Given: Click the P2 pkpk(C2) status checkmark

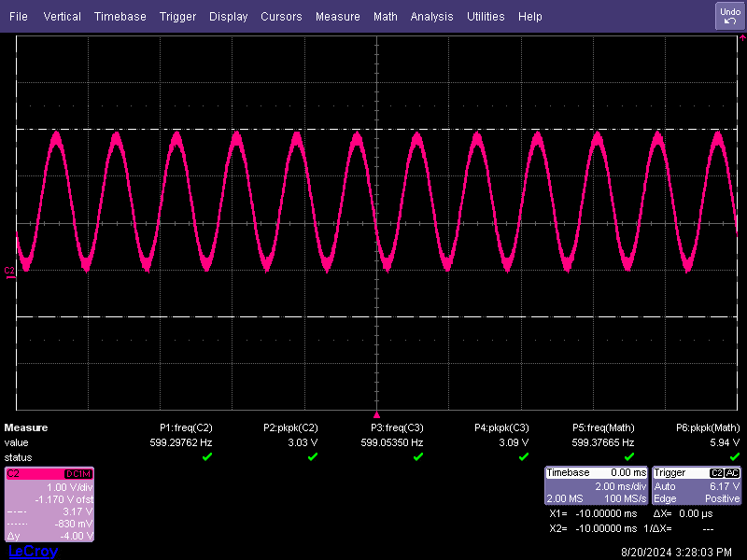Looking at the screenshot, I should 313,456.
